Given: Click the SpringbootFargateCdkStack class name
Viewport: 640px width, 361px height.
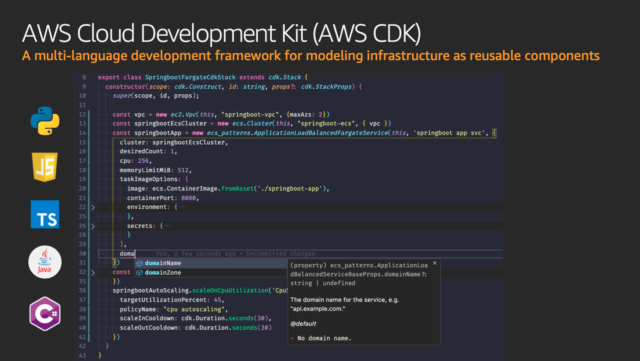Looking at the screenshot, I should (190, 77).
